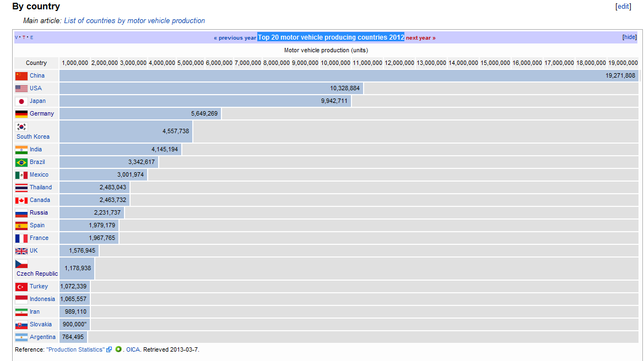Click the By country section heading
Image resolution: width=644 pixels, height=361 pixels.
pos(36,7)
